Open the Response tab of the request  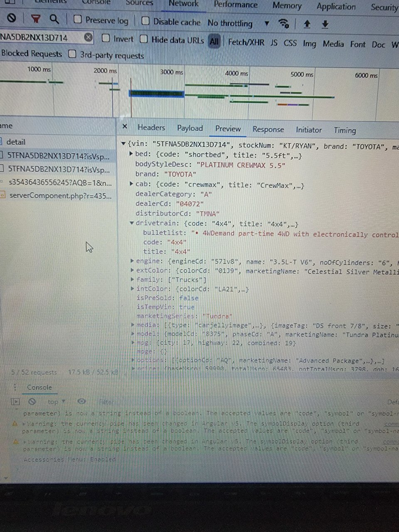[x=268, y=129]
